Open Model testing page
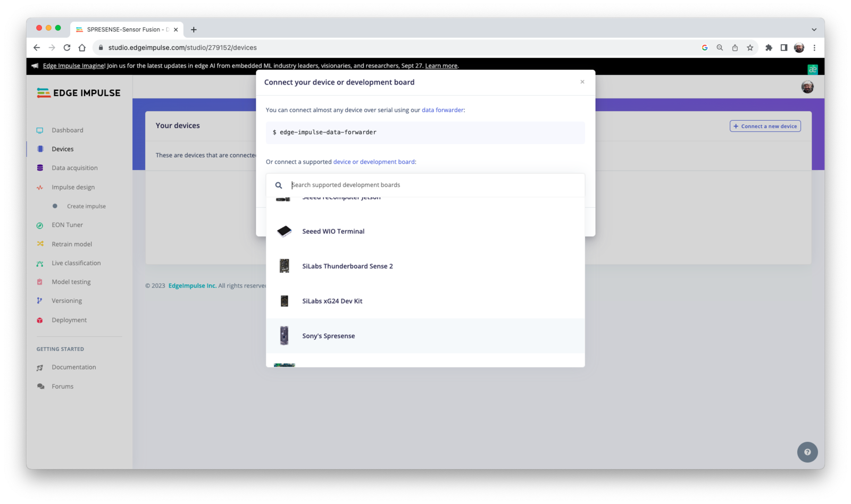The width and height of the screenshot is (851, 504). point(71,282)
